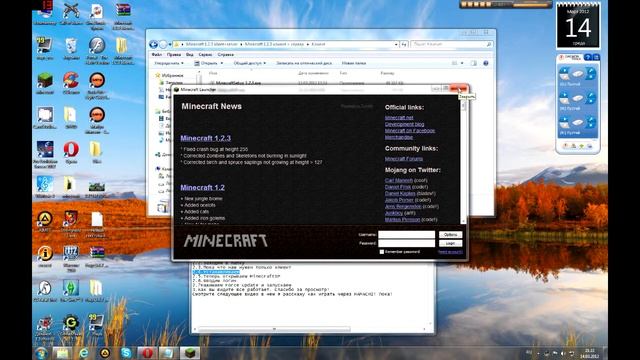Open the Файл menu in Explorer

tap(157, 54)
